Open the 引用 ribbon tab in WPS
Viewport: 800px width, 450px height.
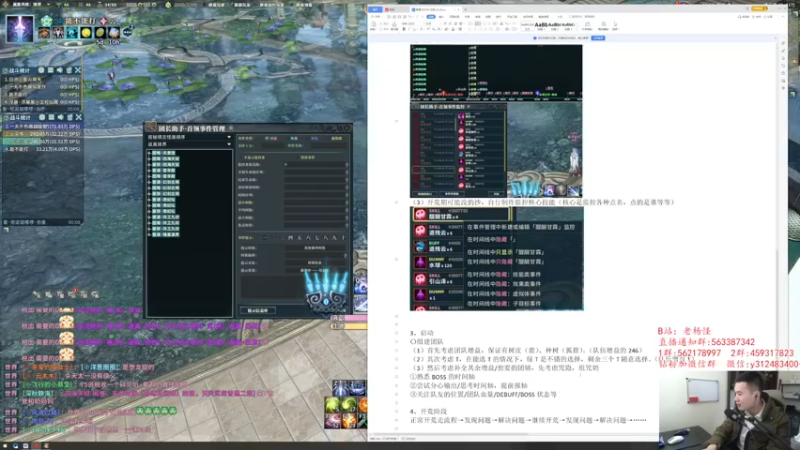(x=467, y=17)
